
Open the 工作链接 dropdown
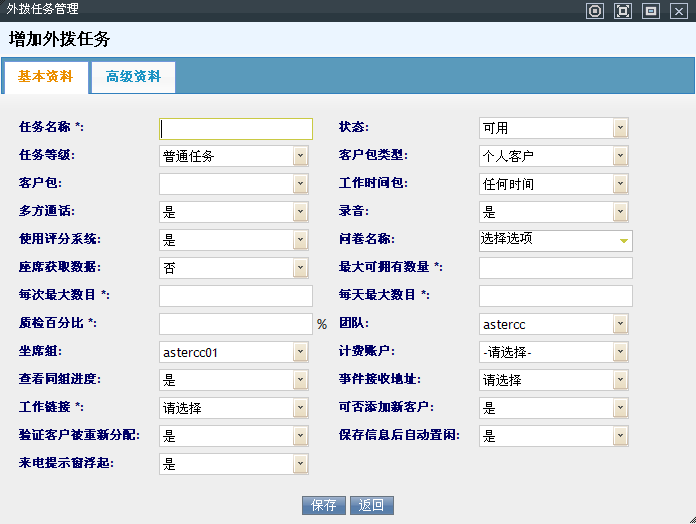tap(234, 408)
